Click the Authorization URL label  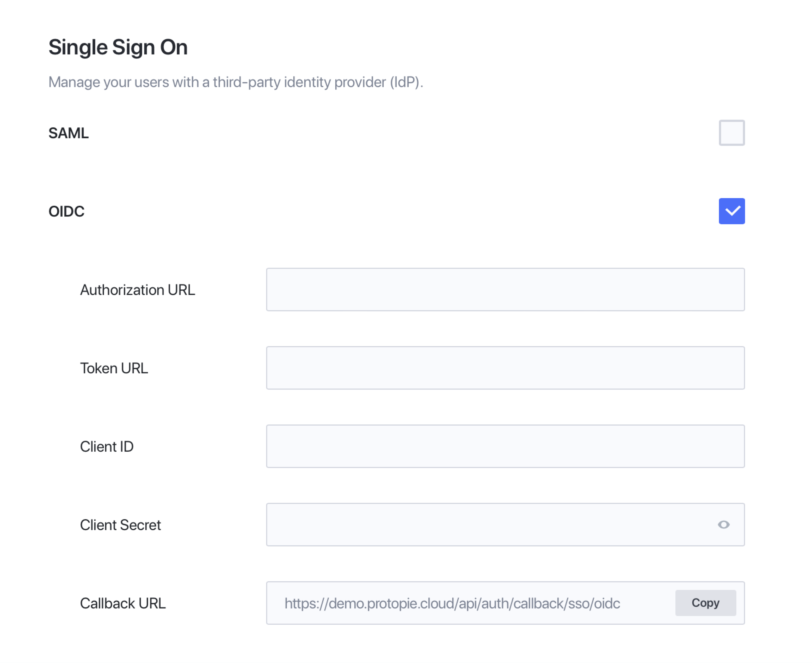click(138, 290)
